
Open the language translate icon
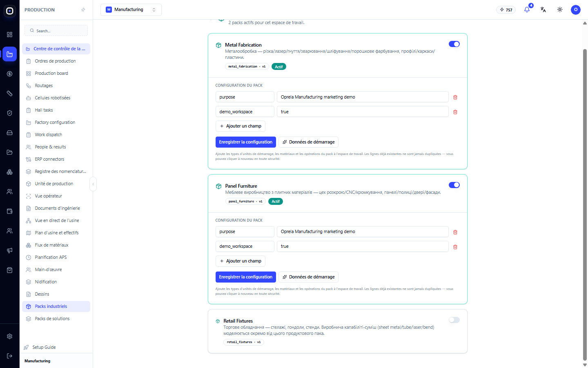543,9
